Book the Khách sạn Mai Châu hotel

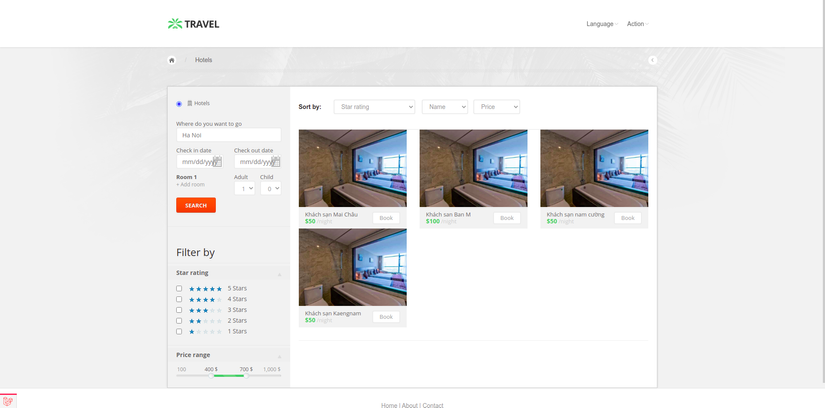(x=386, y=218)
